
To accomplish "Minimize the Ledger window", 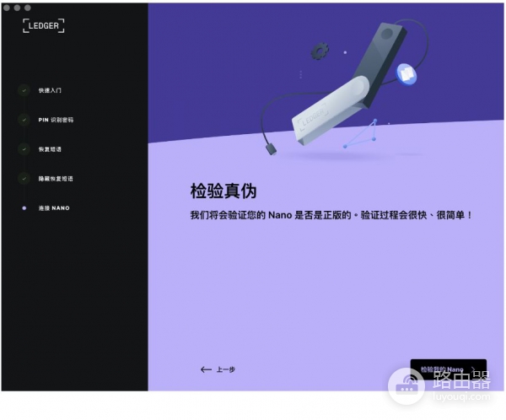I will [17, 8].
